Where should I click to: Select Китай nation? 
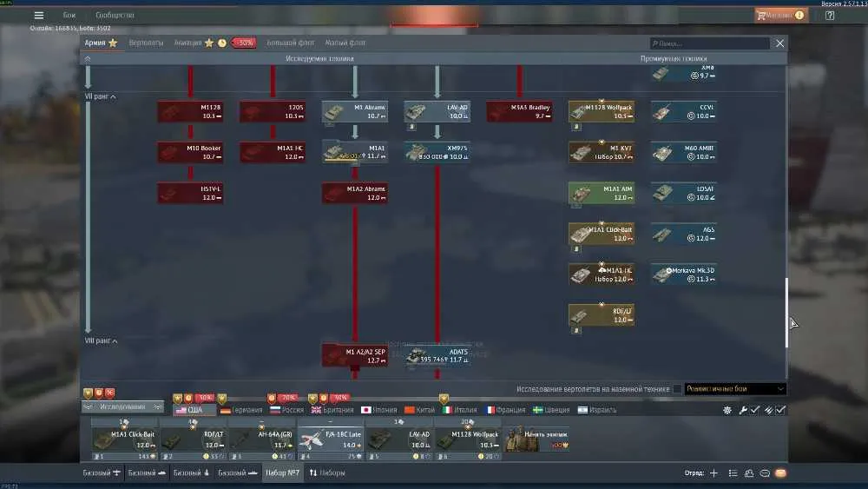419,410
